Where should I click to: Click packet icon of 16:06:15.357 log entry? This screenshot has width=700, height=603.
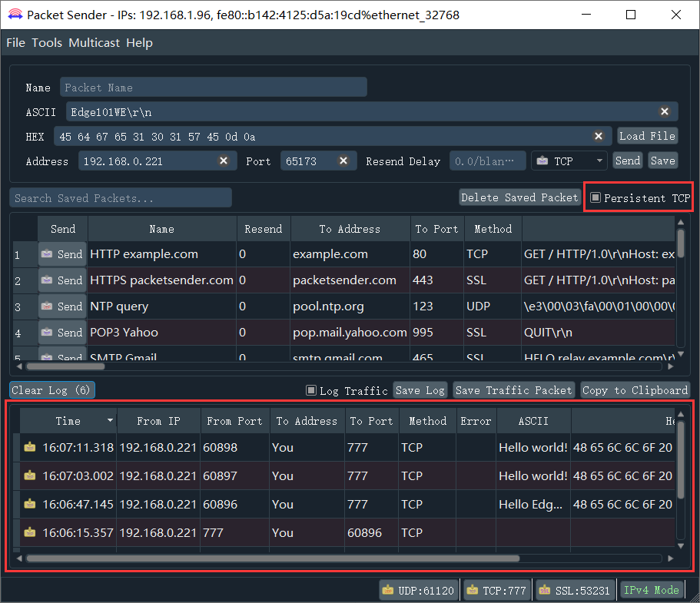[x=30, y=532]
